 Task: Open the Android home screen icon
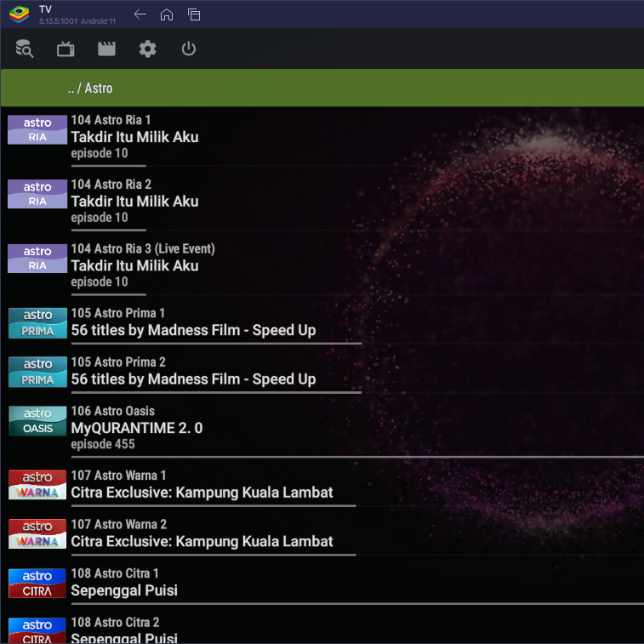pyautogui.click(x=167, y=14)
